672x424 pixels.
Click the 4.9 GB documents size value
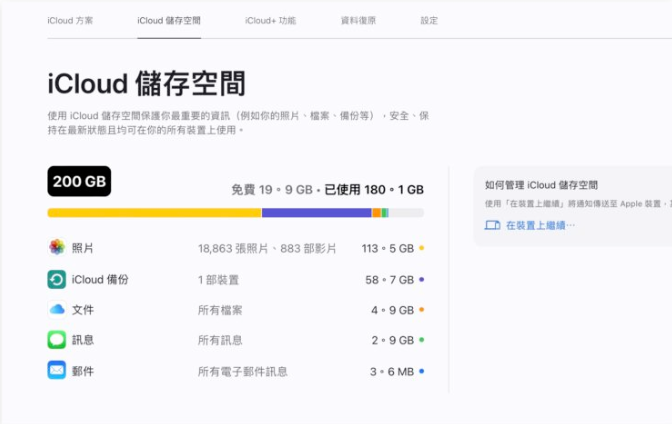[393, 310]
